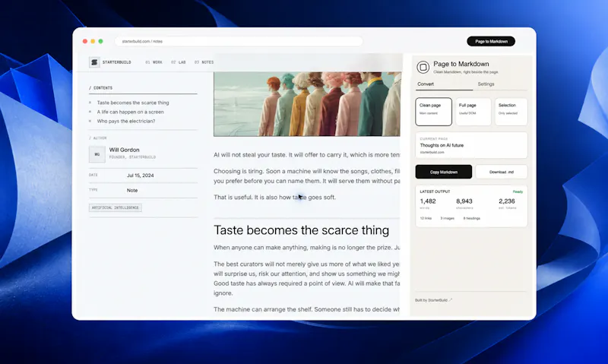Open the 01 Work nav item
Image resolution: width=608 pixels, height=364 pixels.
coord(154,62)
